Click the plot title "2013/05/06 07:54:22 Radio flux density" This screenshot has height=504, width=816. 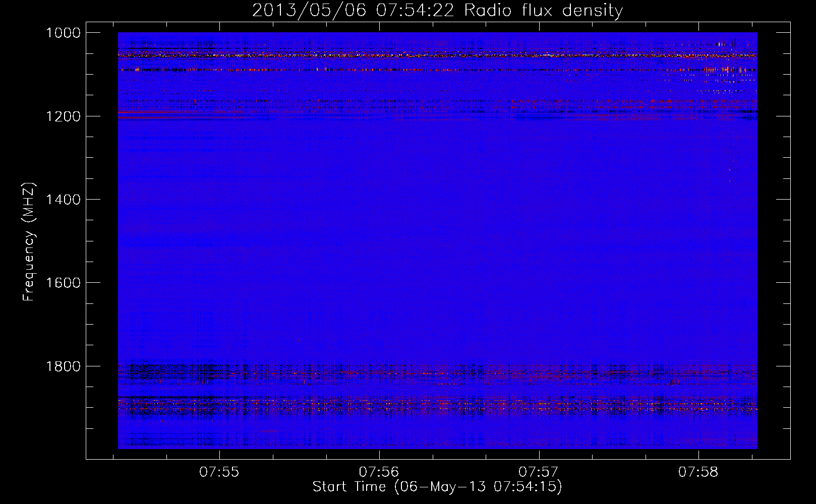437,11
